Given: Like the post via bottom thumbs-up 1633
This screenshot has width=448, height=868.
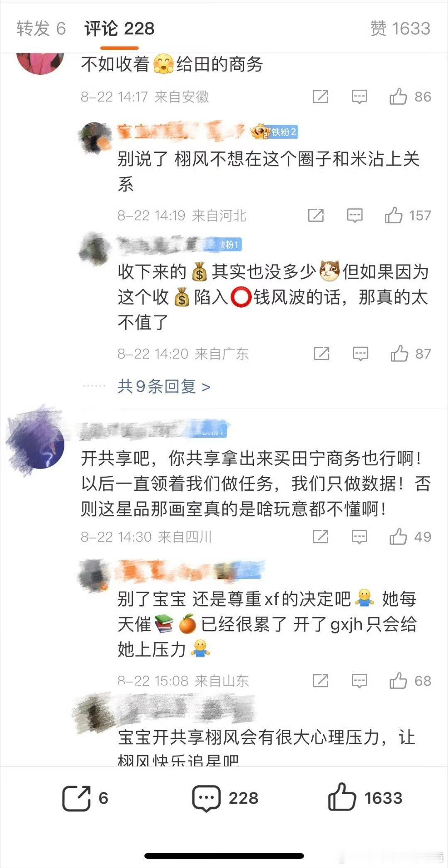Looking at the screenshot, I should [365, 798].
